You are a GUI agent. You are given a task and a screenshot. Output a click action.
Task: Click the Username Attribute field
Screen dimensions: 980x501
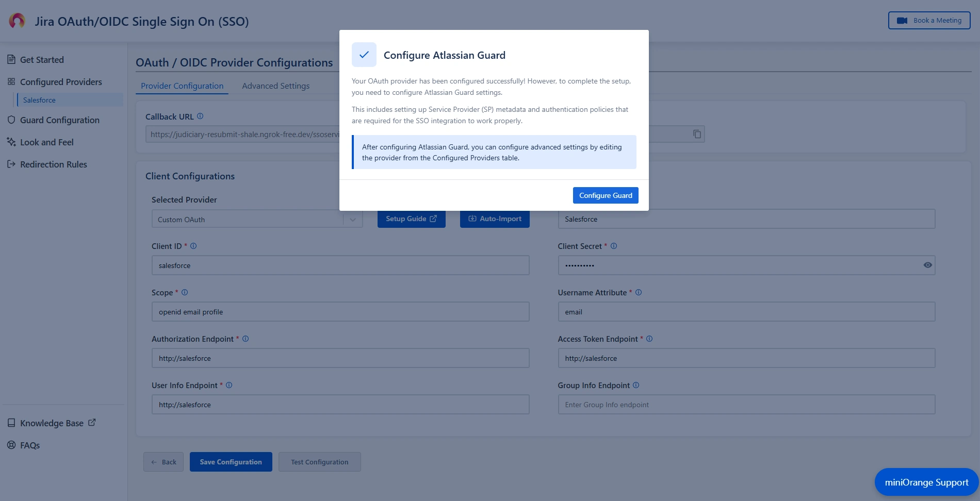pos(746,312)
